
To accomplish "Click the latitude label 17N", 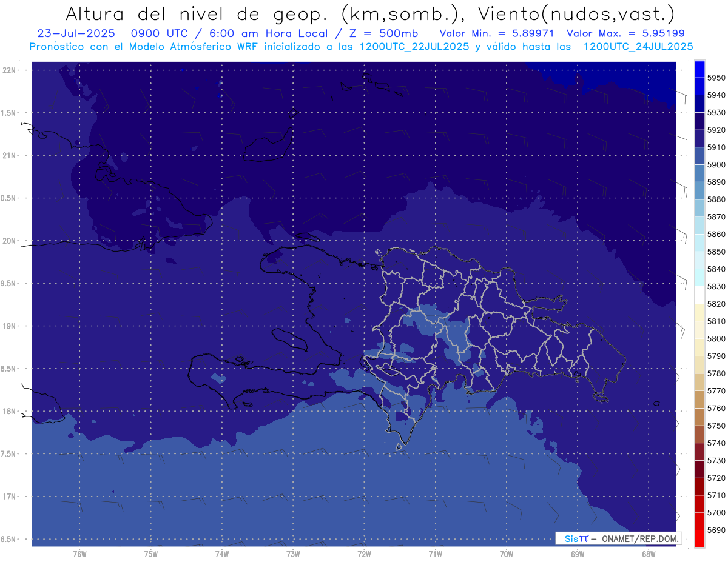I will 10,497.
